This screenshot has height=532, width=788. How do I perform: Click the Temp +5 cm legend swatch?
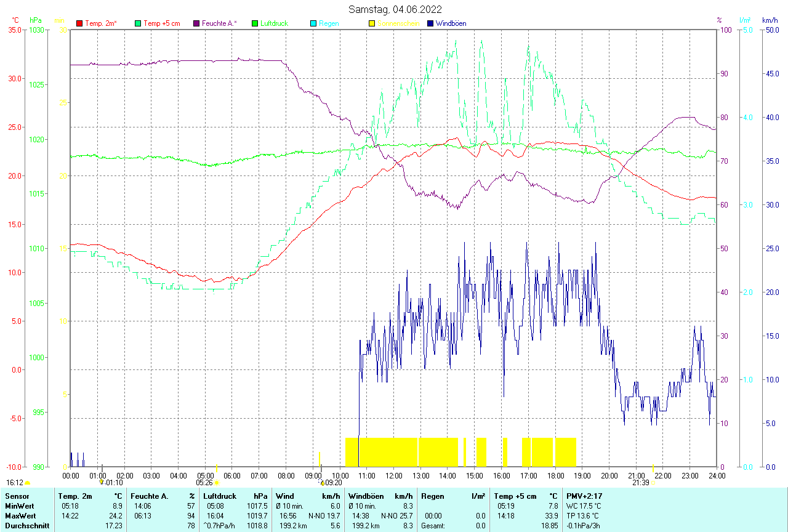click(138, 23)
